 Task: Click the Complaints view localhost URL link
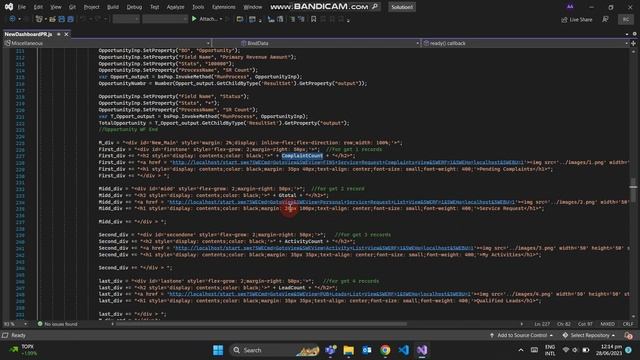(347, 162)
